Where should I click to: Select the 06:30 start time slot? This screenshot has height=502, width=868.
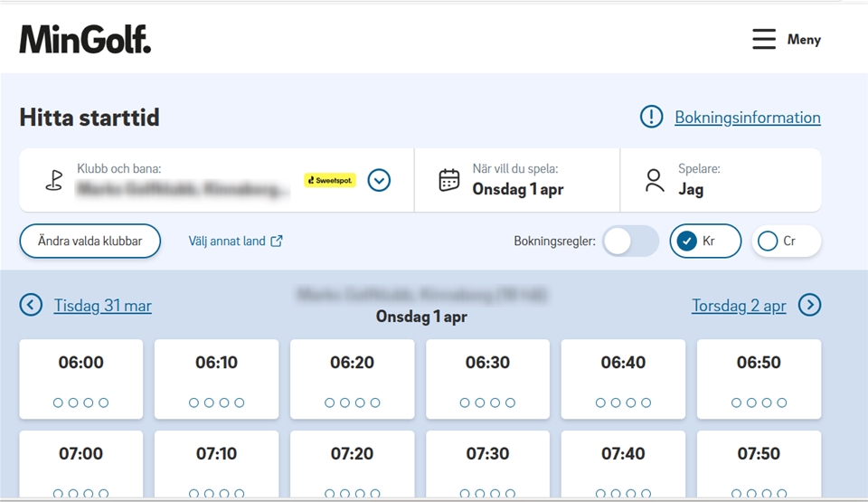click(x=487, y=379)
